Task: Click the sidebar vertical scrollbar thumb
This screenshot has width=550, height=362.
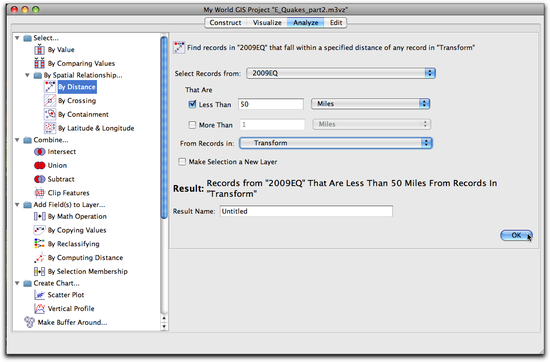Action: (164, 128)
